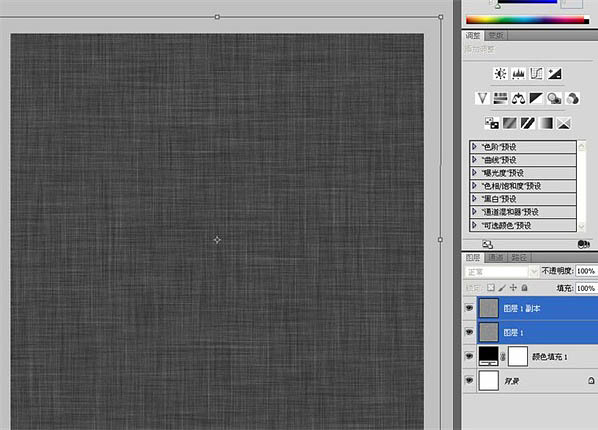Screen dimensions: 598x430
Task: Expand the 通道混和器 presets group
Action: pyautogui.click(x=474, y=212)
